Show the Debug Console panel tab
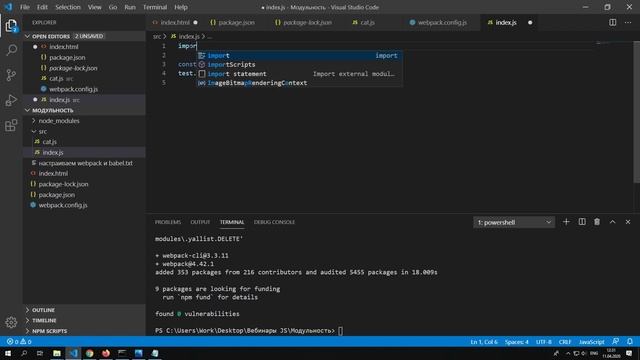The width and height of the screenshot is (640, 360). click(x=274, y=222)
